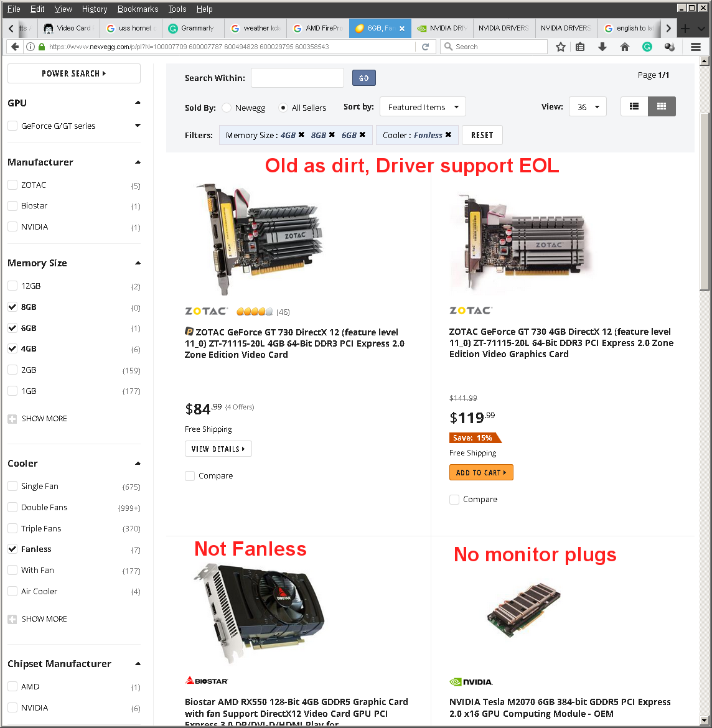Switch to the Grammarly tab
The width and height of the screenshot is (712, 728).
tap(193, 29)
